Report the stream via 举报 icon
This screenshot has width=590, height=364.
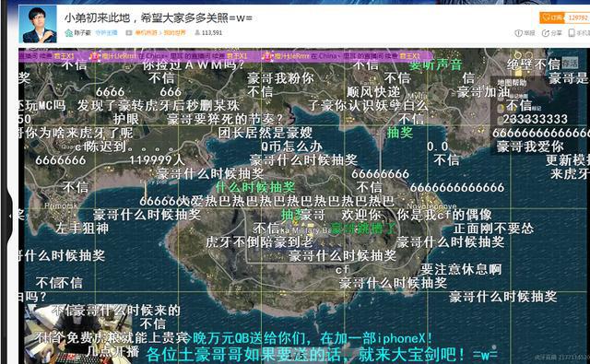click(525, 33)
